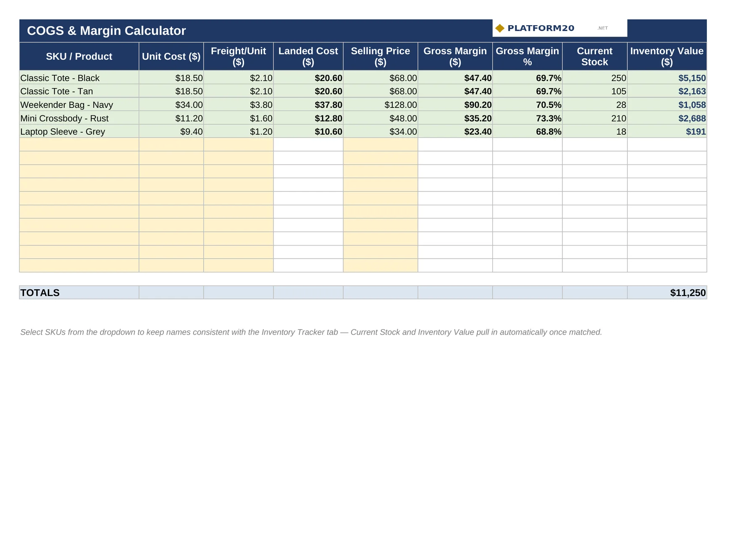Click the TOTALS row label
The image size is (756, 534).
(x=79, y=293)
